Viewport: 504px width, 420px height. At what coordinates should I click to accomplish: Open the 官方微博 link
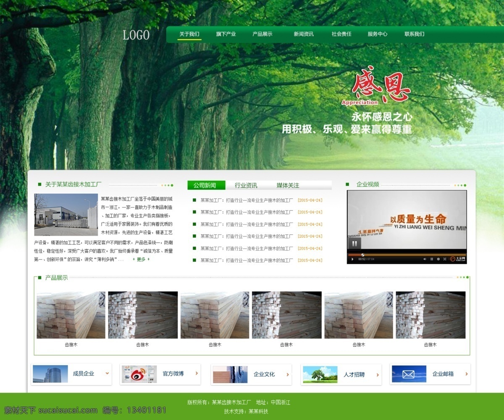(x=173, y=373)
